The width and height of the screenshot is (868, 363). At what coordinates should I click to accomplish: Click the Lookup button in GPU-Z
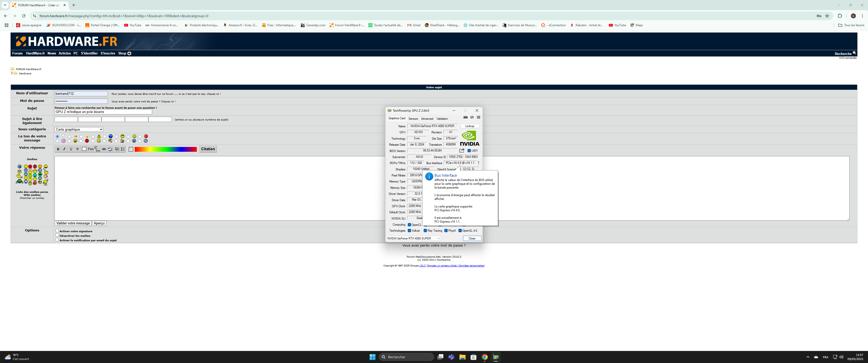469,126
